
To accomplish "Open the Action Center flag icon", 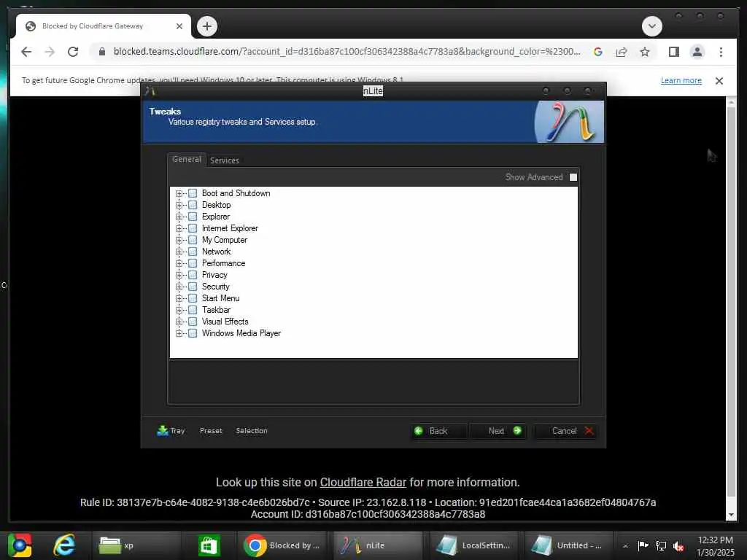I will click(x=643, y=545).
